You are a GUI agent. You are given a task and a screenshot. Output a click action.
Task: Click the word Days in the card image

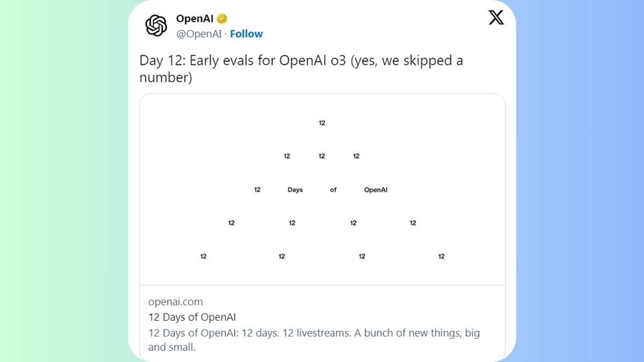click(x=295, y=190)
